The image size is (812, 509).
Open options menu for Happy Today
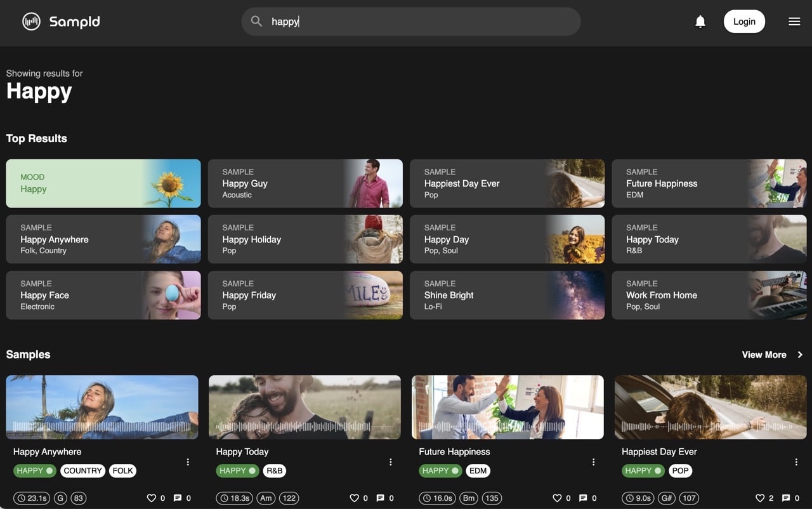click(x=391, y=462)
